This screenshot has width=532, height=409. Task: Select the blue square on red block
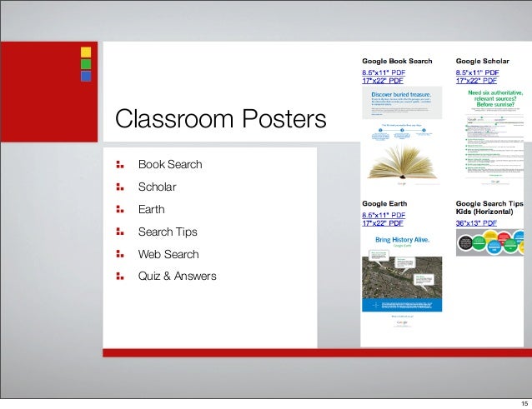pos(86,76)
